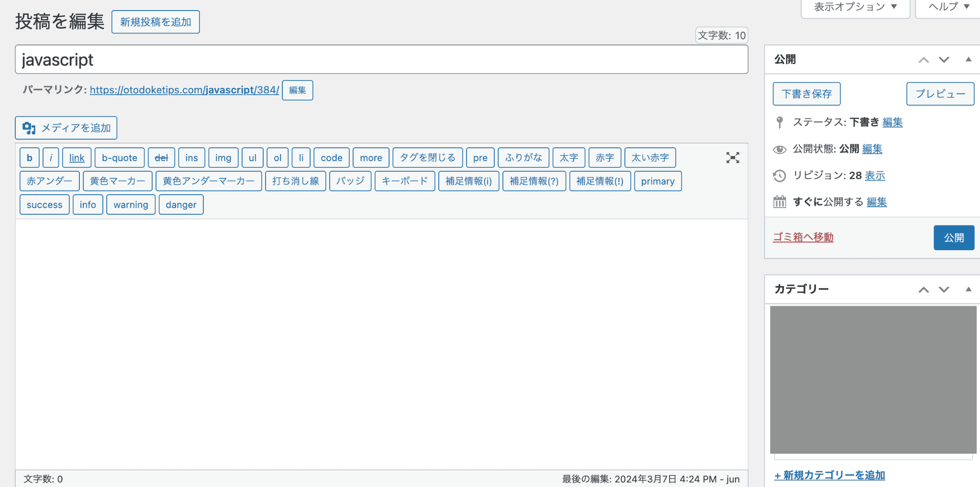Screen dimensions: 980x487
Task: Move the 公開 panel up
Action: [924, 60]
